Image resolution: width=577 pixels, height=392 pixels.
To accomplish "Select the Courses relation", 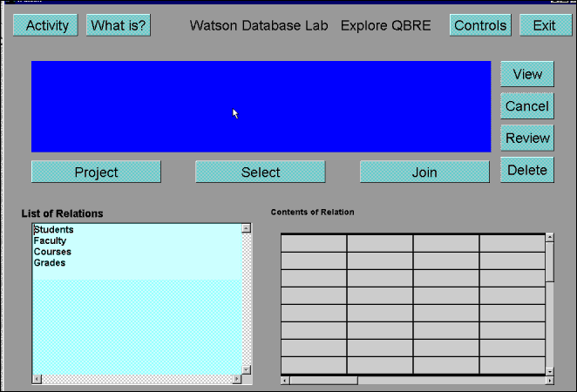I will 52,252.
